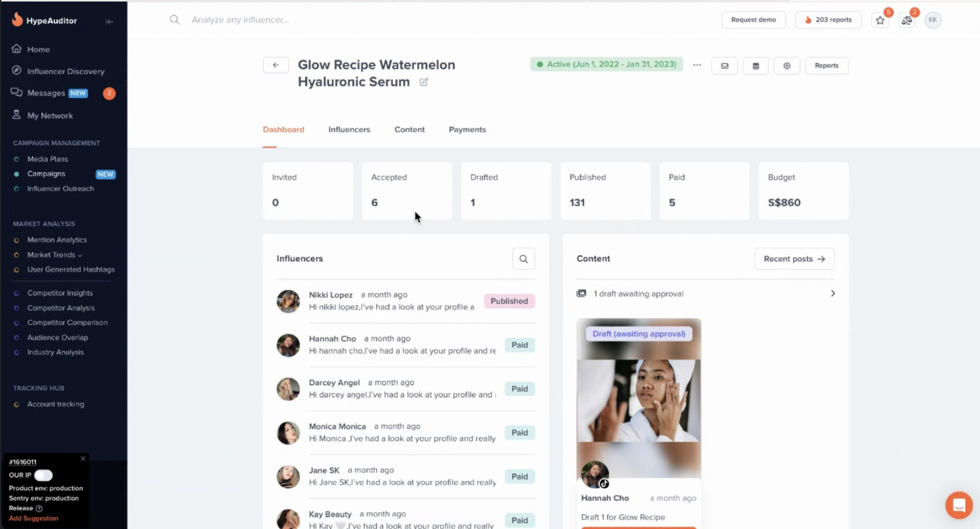
Task: Click the calendar icon button
Action: coord(756,66)
